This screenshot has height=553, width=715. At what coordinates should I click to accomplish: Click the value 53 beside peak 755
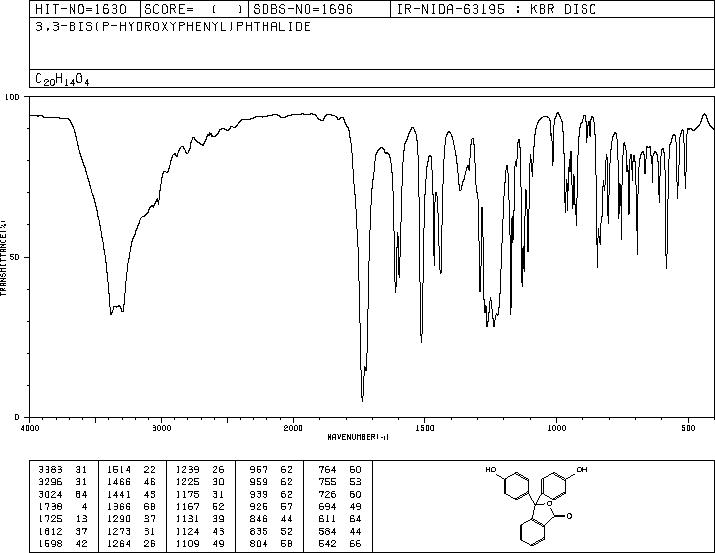point(356,482)
